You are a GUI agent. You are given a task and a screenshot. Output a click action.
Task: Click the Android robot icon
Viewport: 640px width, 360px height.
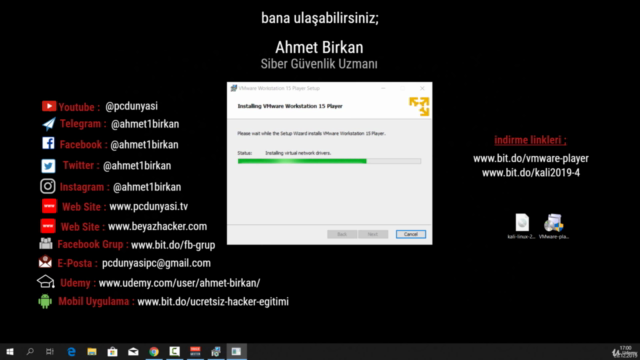coord(45,301)
